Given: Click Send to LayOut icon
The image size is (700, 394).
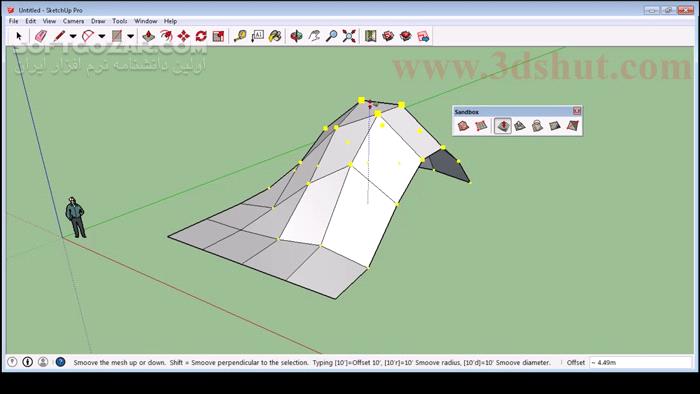Looking at the screenshot, I should pyautogui.click(x=423, y=36).
